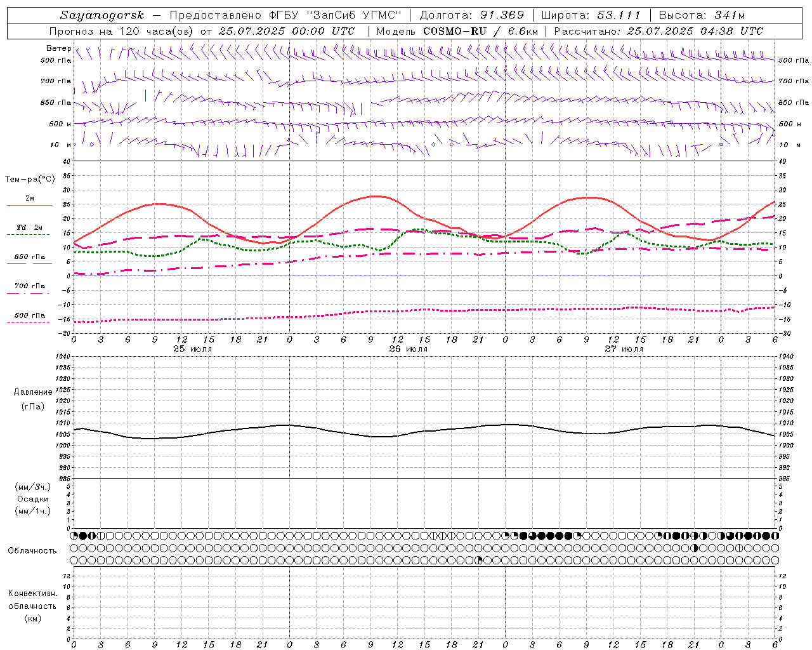Click the 850 гПа wind level label on left
The image size is (812, 650).
click(x=56, y=102)
